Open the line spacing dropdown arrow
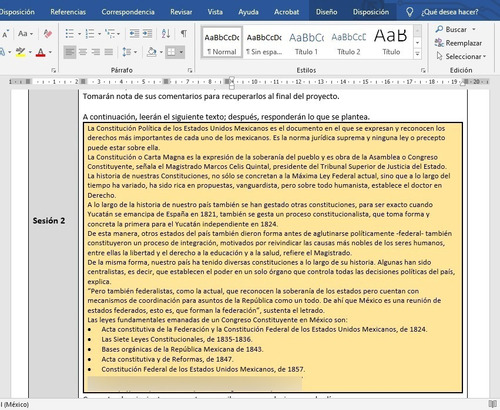 point(135,52)
